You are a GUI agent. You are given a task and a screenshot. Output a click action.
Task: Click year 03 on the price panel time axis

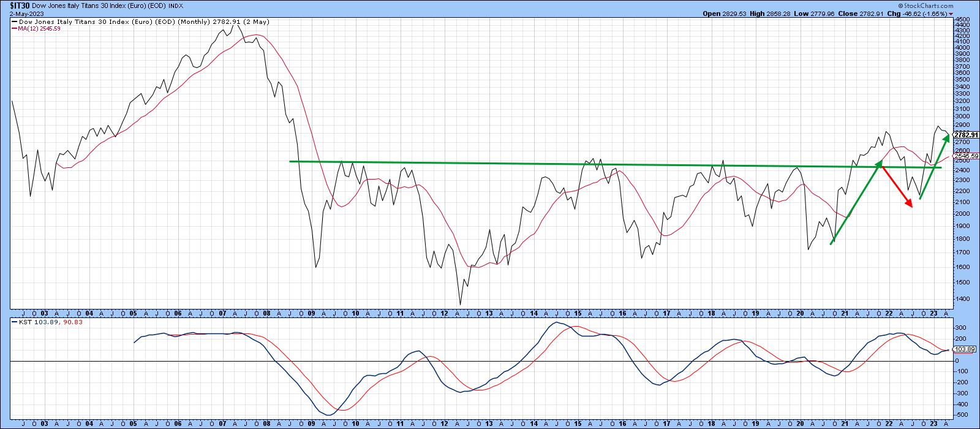click(44, 313)
